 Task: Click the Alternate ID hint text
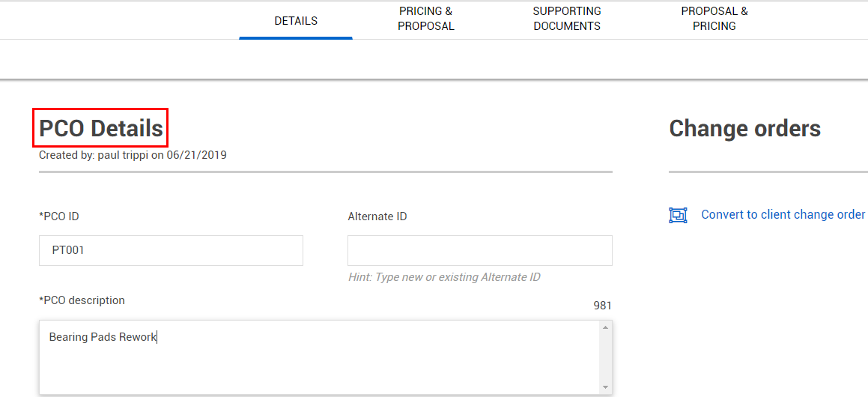pos(445,277)
